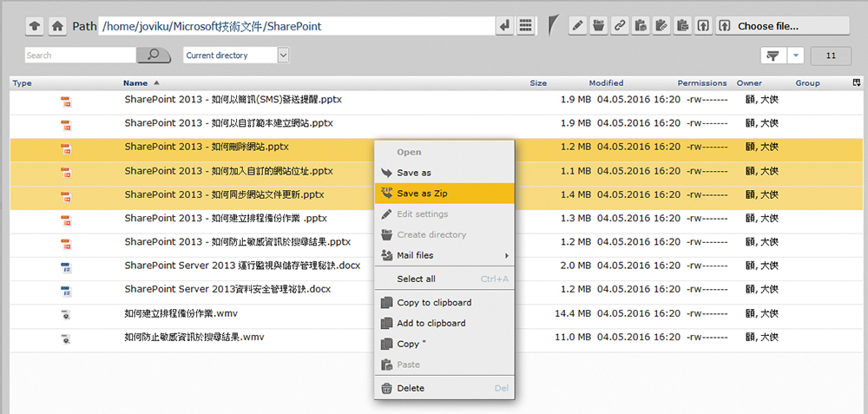Click the create directory box icon in toolbar
868x414 pixels.
[x=598, y=26]
